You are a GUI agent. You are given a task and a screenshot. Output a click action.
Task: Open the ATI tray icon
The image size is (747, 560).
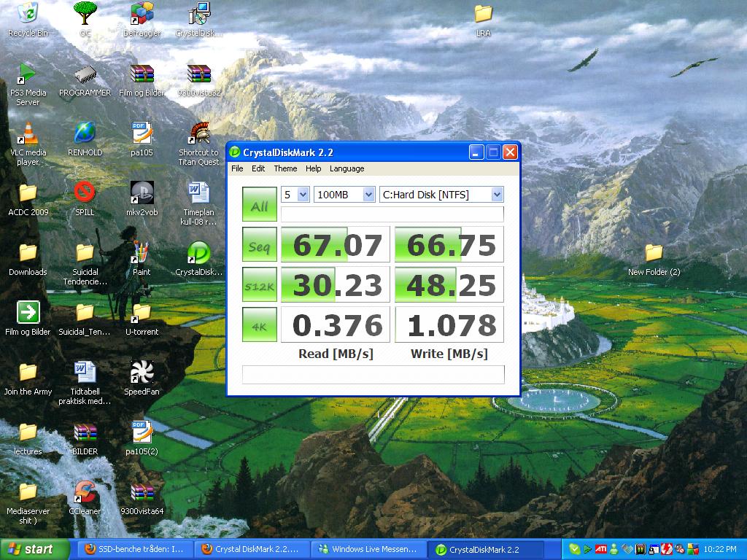click(601, 549)
